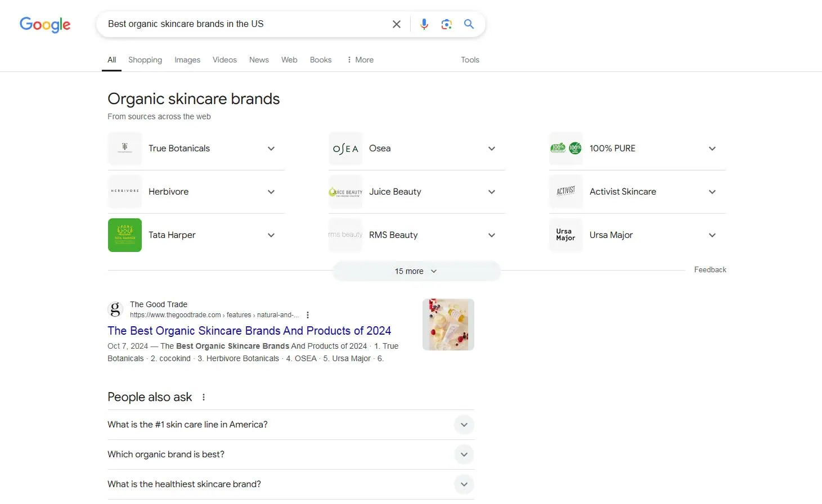This screenshot has width=822, height=504.
Task: Switch to the Videos tab
Action: pyautogui.click(x=224, y=60)
